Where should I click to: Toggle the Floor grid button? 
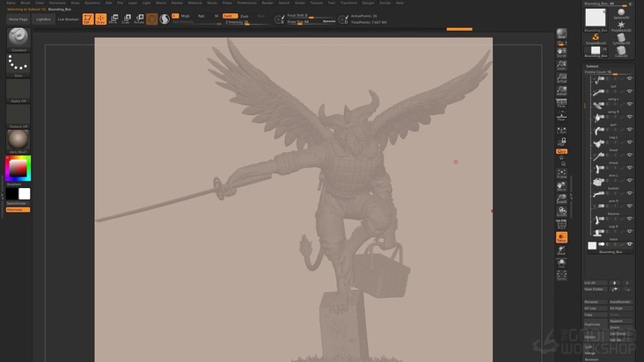561,116
